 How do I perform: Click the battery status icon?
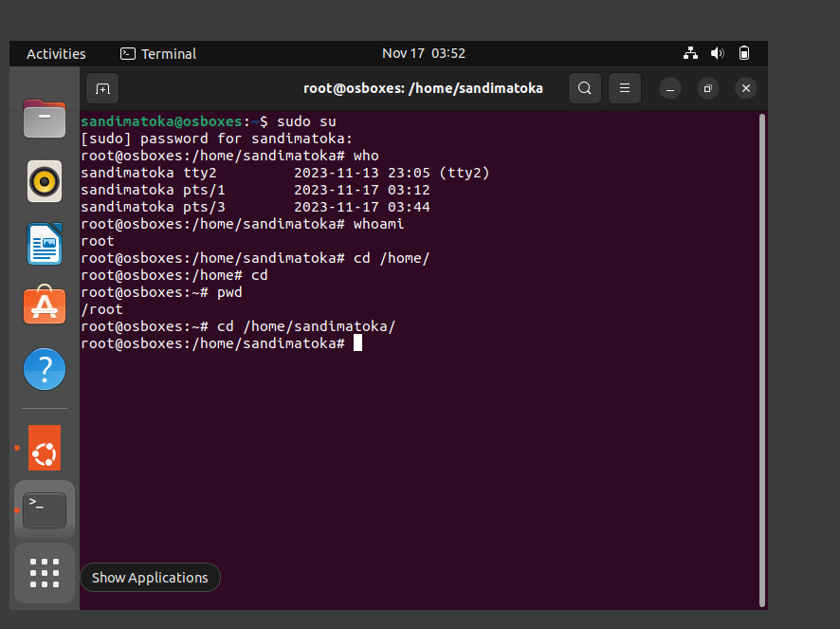pyautogui.click(x=744, y=53)
